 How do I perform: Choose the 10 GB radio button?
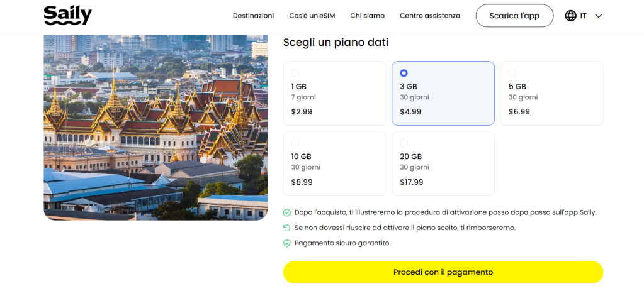point(295,143)
